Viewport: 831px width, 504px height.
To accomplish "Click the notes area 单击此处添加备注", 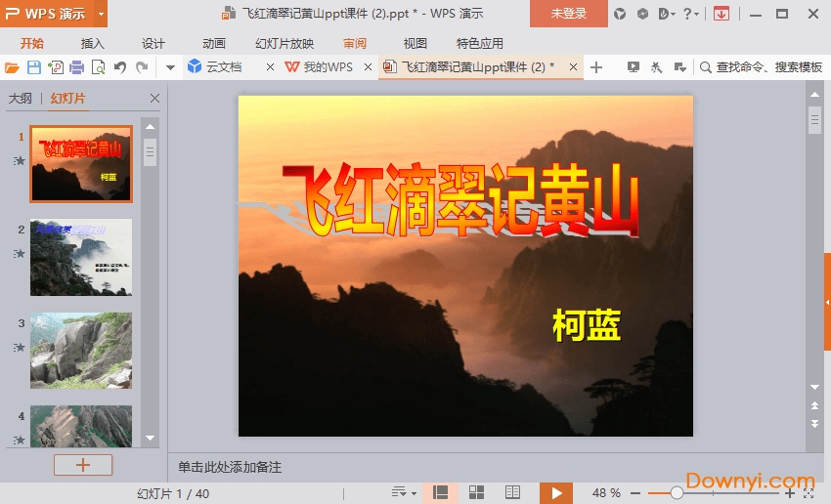I will (230, 467).
